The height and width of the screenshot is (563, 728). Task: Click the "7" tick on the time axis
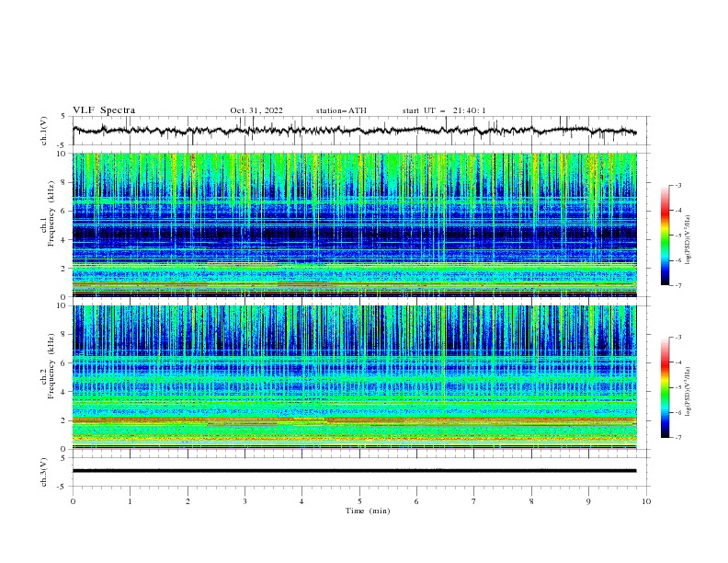coord(474,501)
